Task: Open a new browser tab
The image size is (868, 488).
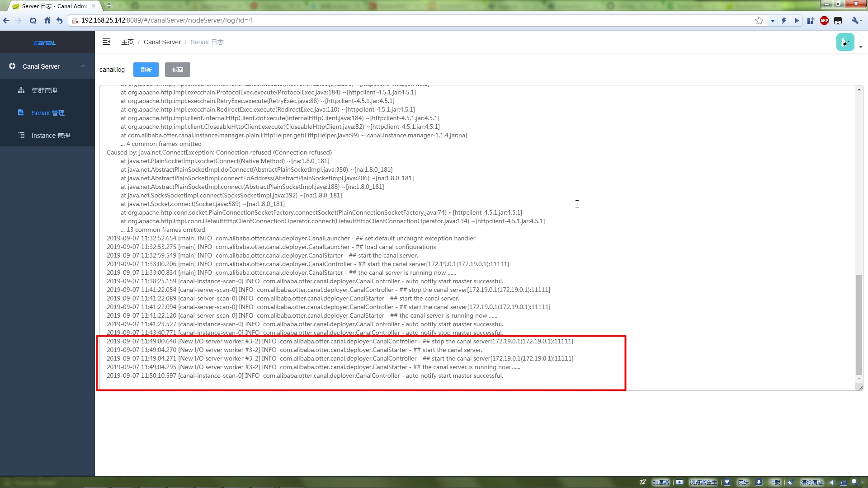Action: pos(108,6)
